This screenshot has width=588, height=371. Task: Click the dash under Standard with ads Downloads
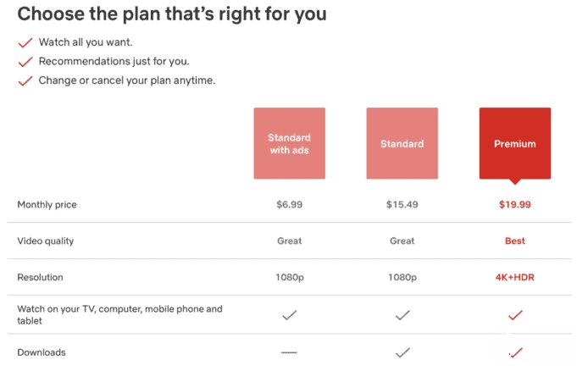[x=289, y=352]
